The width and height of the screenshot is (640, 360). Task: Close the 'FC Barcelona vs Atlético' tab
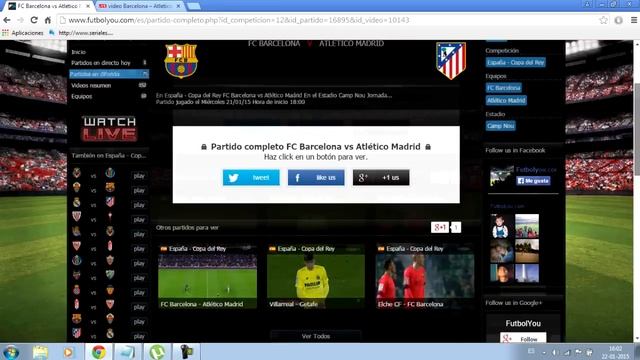click(x=87, y=6)
